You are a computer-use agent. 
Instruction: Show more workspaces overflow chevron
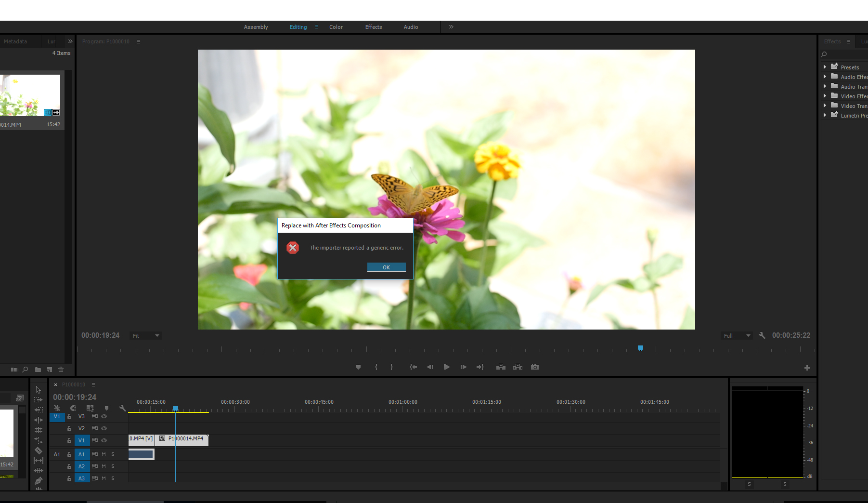(451, 27)
